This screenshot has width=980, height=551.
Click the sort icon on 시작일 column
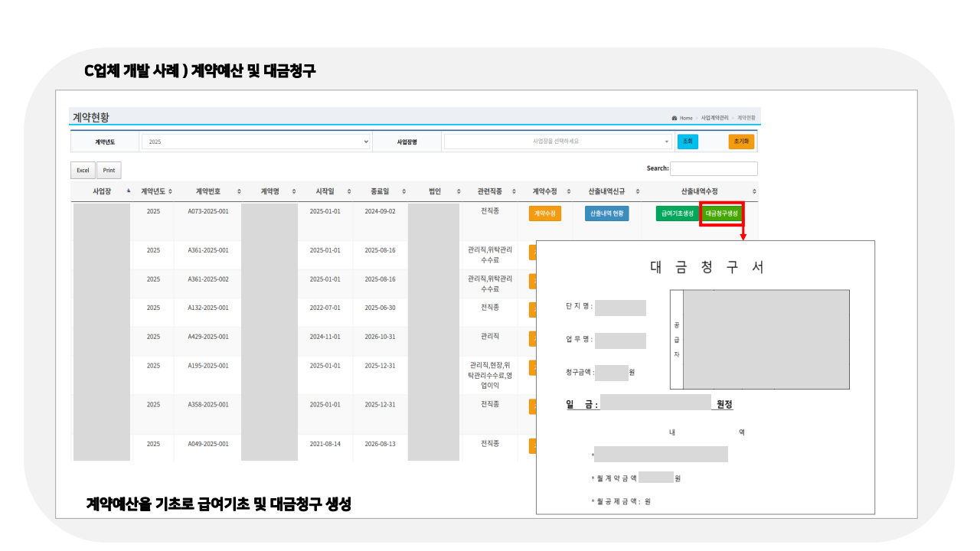349,191
